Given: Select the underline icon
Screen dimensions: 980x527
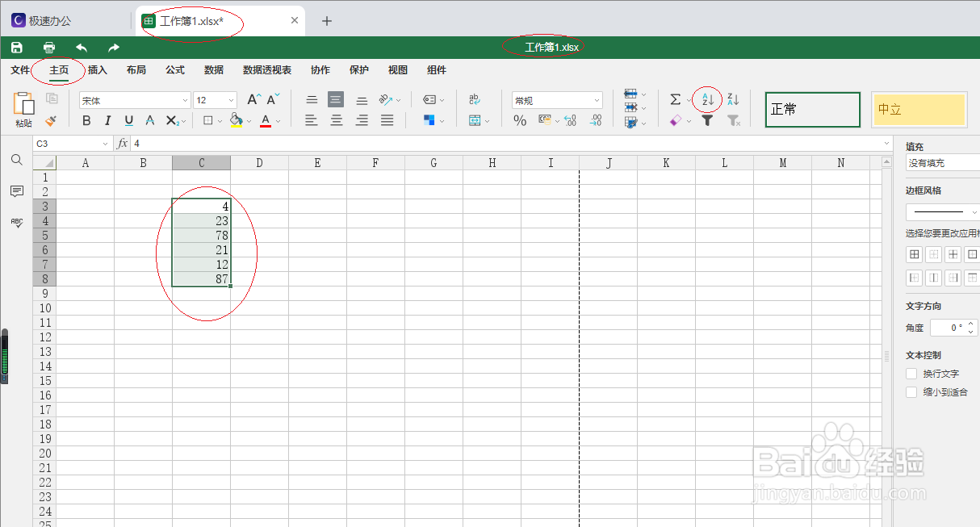Looking at the screenshot, I should coord(129,119).
